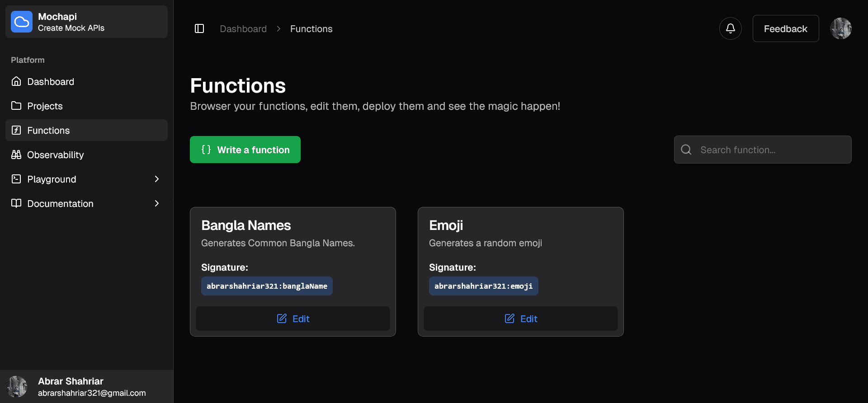Click the user avatar in top bar

pos(840,29)
